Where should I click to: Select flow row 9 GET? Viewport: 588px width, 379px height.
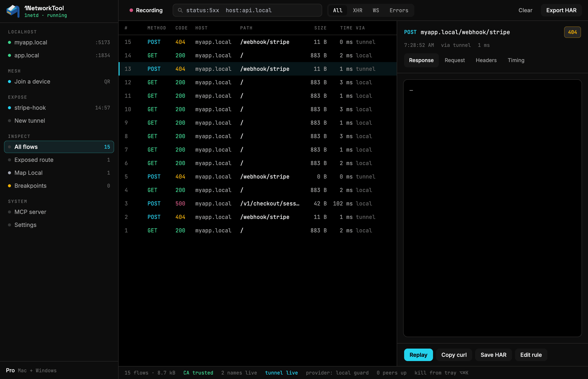[x=258, y=123]
